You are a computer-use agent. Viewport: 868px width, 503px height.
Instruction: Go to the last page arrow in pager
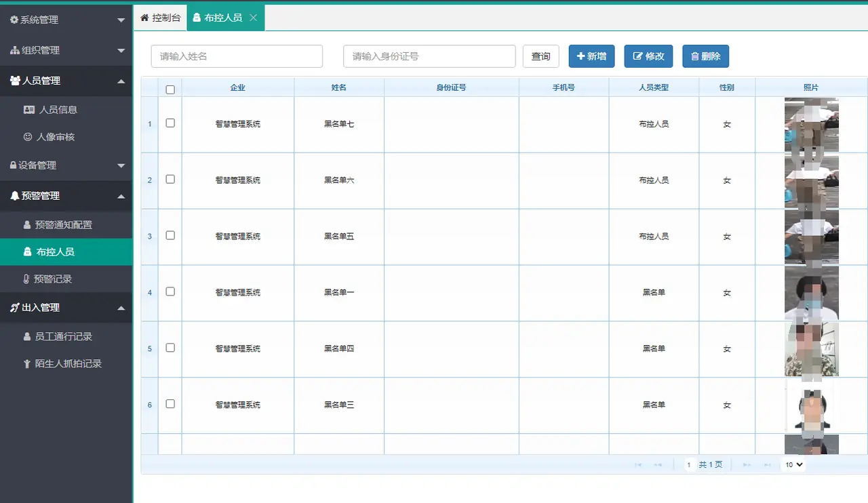(768, 465)
